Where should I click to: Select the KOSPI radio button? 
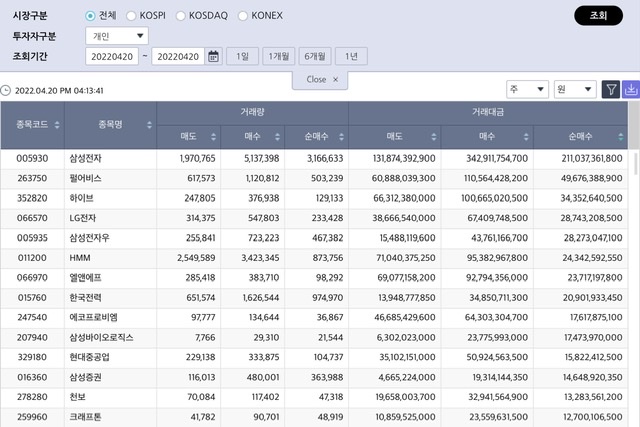point(132,16)
